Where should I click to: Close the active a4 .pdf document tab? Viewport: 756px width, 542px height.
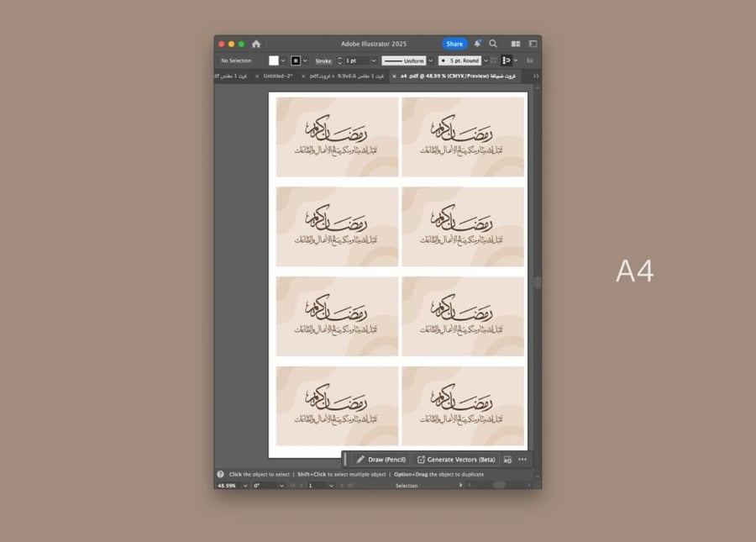pos(395,76)
